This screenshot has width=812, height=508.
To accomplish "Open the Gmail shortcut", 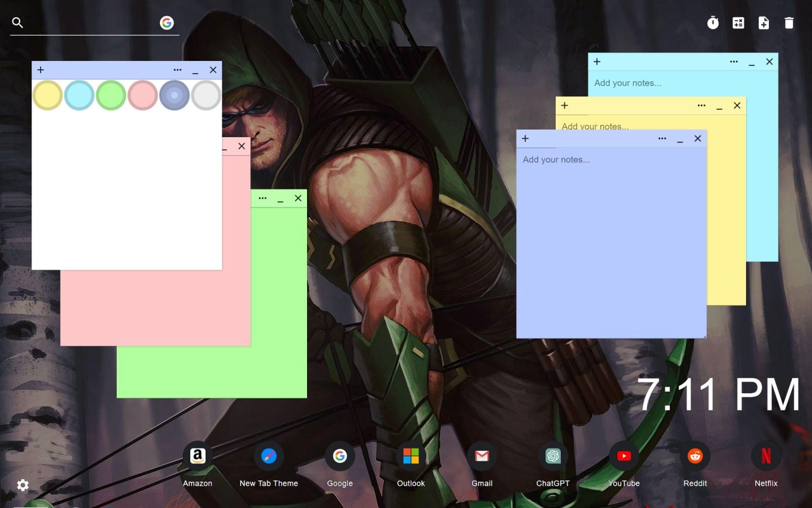I will coord(482,456).
